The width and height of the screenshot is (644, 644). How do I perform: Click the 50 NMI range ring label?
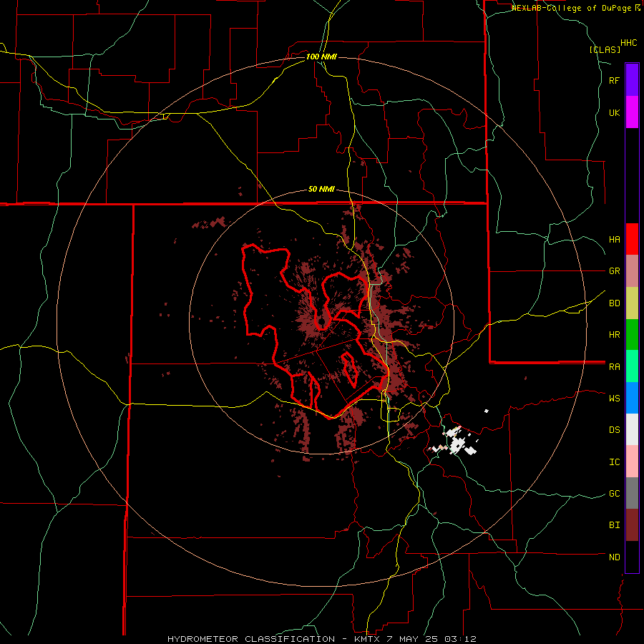pos(321,189)
